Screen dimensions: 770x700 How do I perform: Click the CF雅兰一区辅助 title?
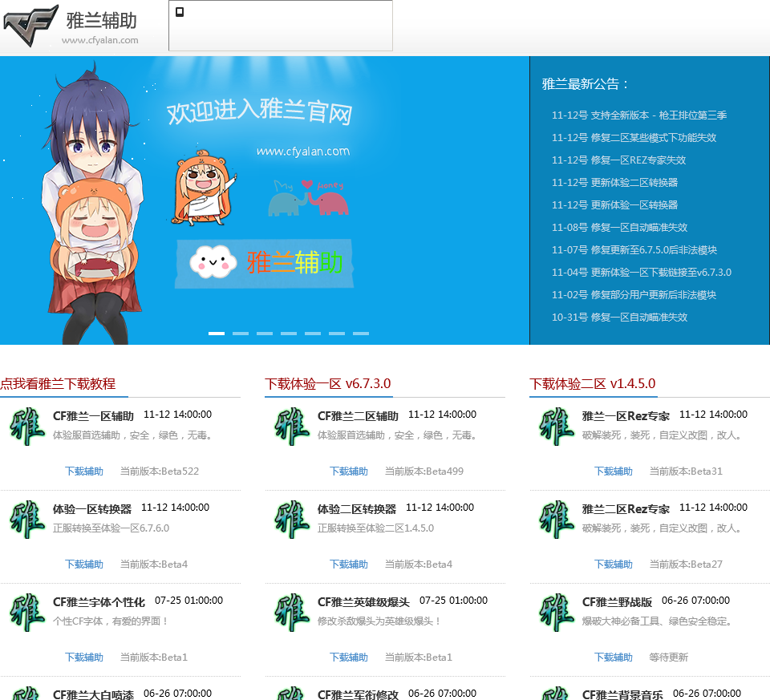[x=93, y=416]
